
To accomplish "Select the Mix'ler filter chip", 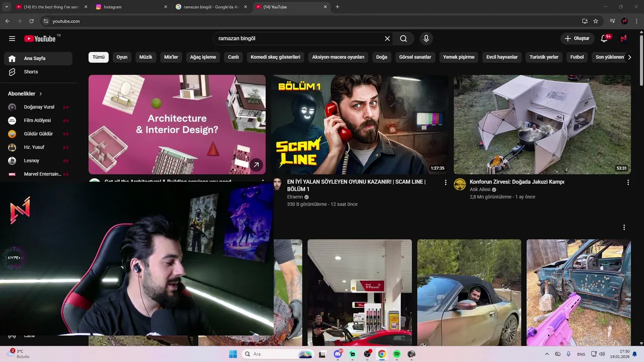I will (x=171, y=57).
